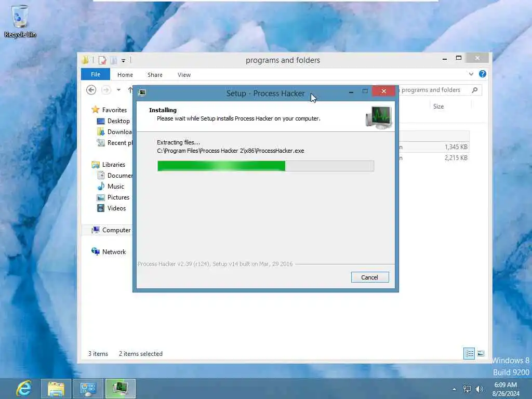This screenshot has height=399, width=532.
Task: Cancel the Process Hacker installation
Action: point(370,277)
